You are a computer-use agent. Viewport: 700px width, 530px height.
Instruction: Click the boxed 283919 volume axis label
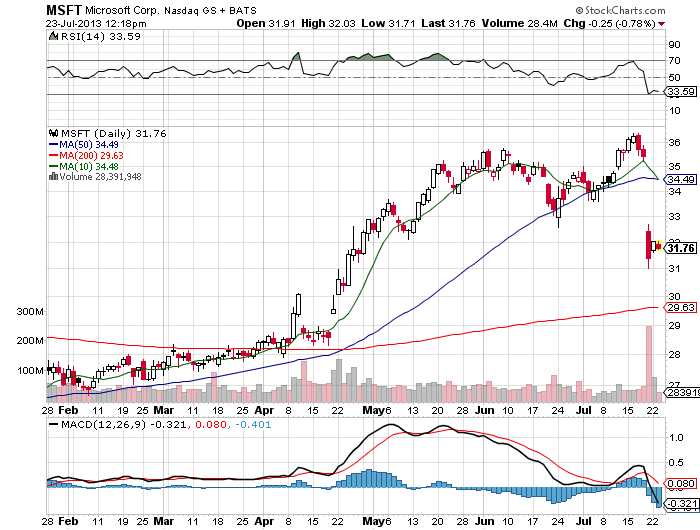[x=682, y=392]
